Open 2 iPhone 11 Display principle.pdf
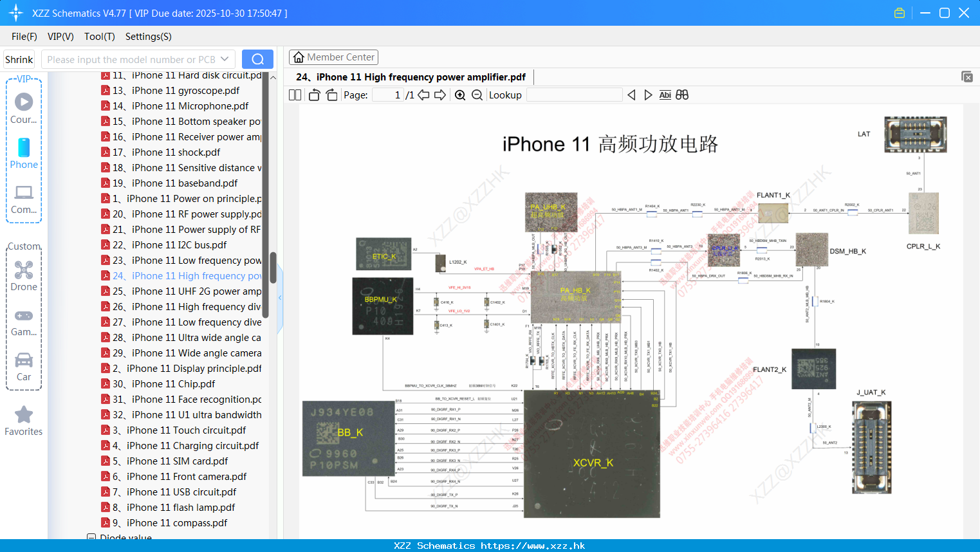 coord(181,369)
